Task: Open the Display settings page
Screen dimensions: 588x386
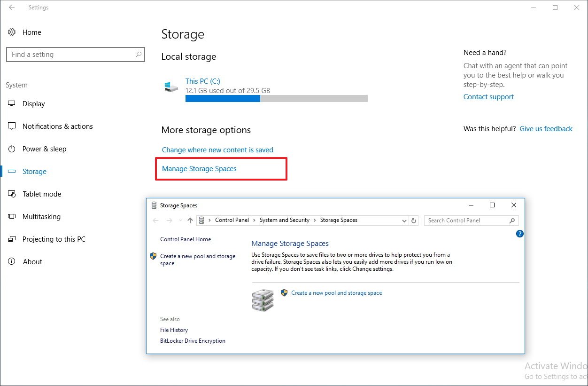Action: click(33, 104)
